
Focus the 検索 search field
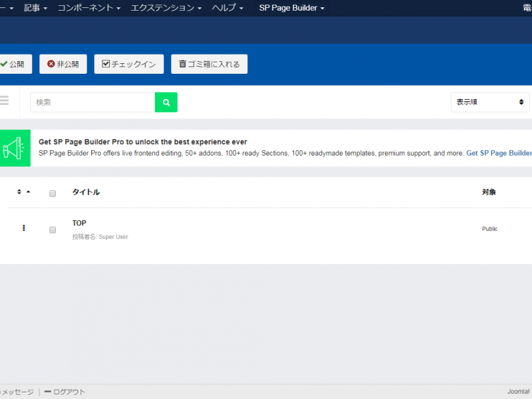pos(92,102)
